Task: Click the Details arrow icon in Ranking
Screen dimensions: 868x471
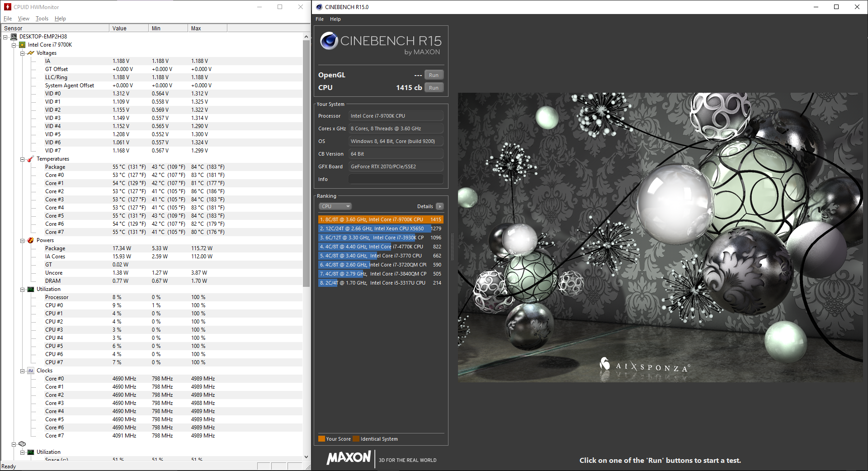Action: pos(439,206)
